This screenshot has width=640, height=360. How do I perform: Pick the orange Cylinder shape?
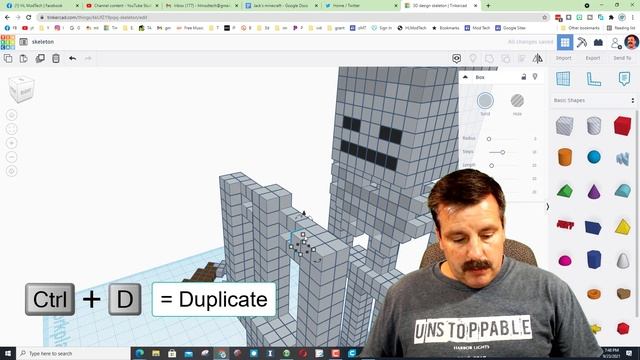point(565,157)
